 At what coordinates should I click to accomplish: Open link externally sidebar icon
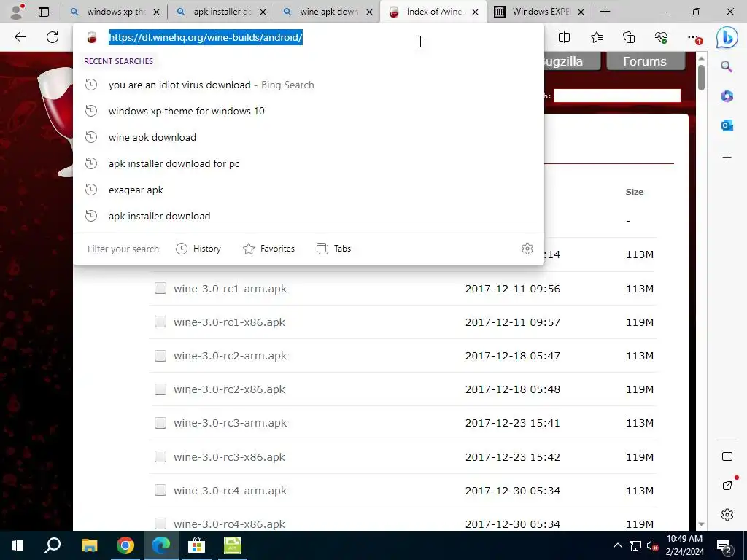727,485
